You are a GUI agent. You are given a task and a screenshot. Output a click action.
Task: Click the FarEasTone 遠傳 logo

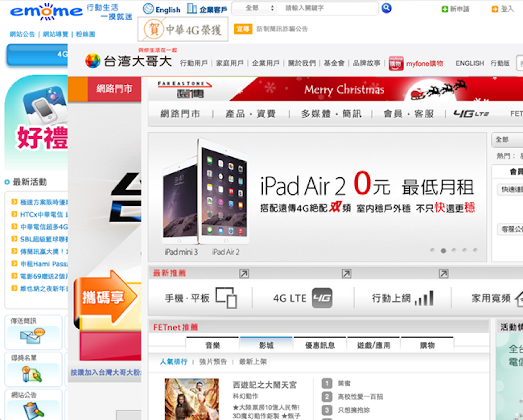185,89
